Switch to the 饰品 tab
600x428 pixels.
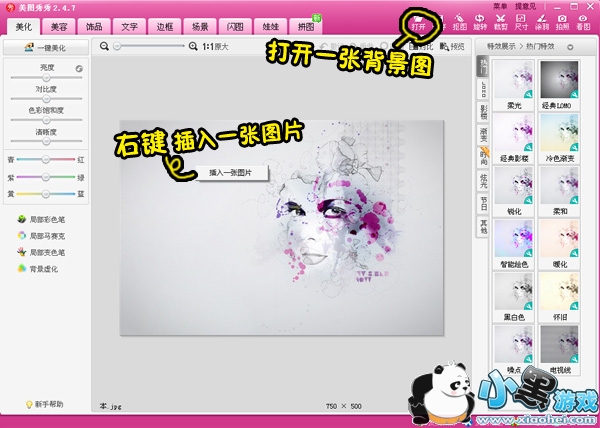[x=94, y=26]
